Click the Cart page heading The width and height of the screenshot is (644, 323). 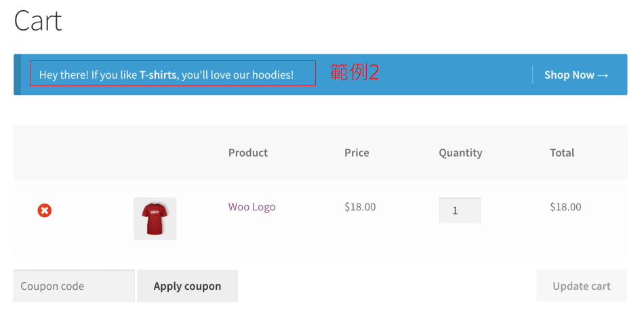(38, 21)
